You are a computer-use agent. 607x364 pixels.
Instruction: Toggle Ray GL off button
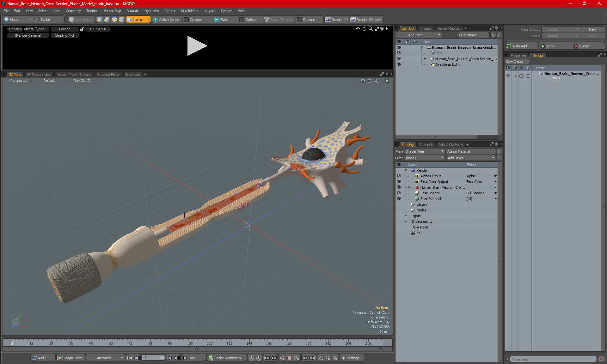83,81
